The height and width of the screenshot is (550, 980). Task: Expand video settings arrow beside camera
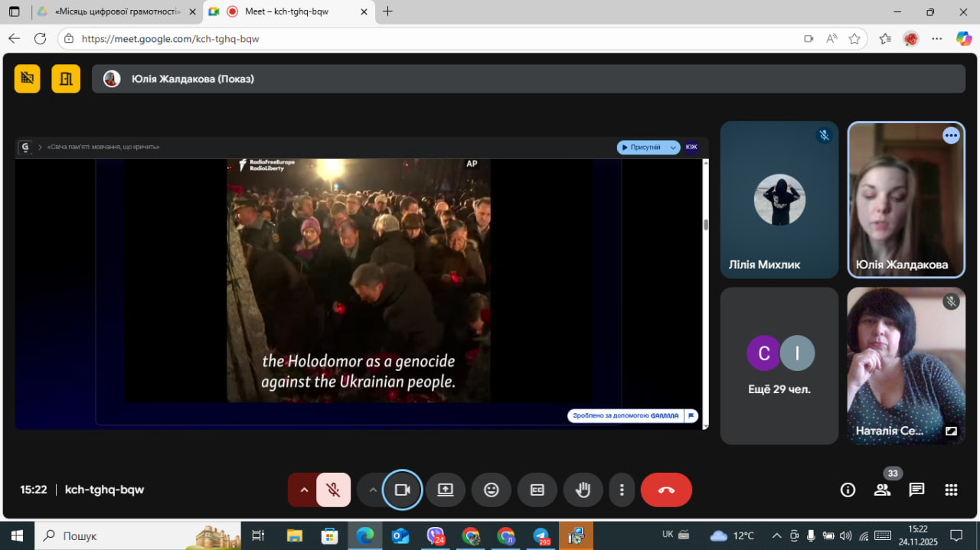point(373,490)
